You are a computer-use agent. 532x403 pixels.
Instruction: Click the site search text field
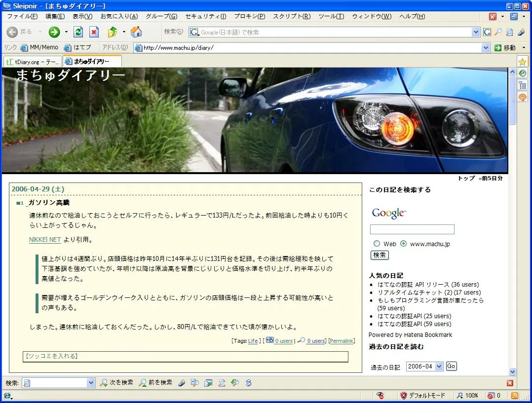pyautogui.click(x=412, y=229)
